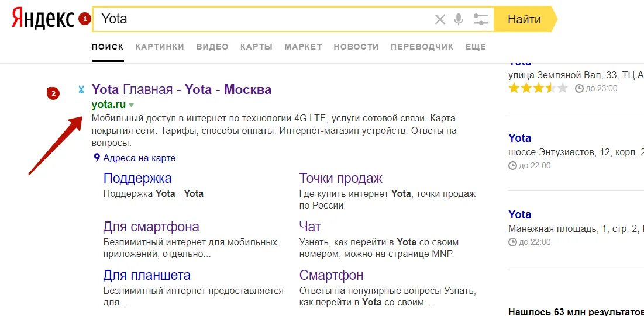Open advanced search settings sliders icon
644x316 pixels.
(481, 19)
